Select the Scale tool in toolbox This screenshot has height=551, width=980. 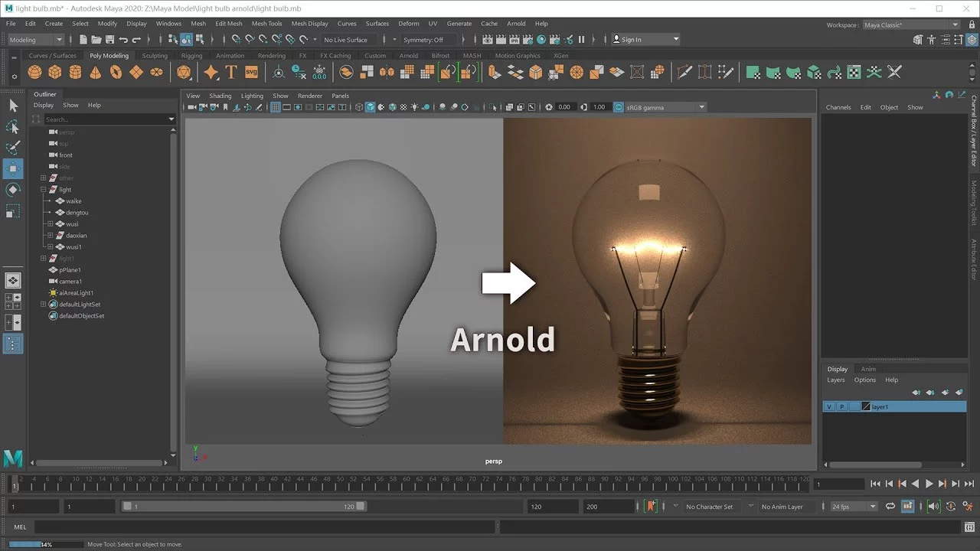tap(13, 210)
